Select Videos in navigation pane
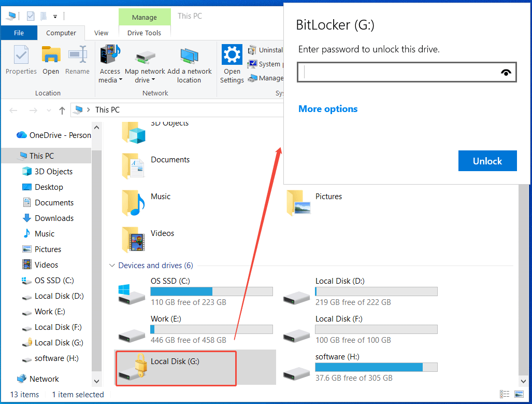 tap(40, 265)
